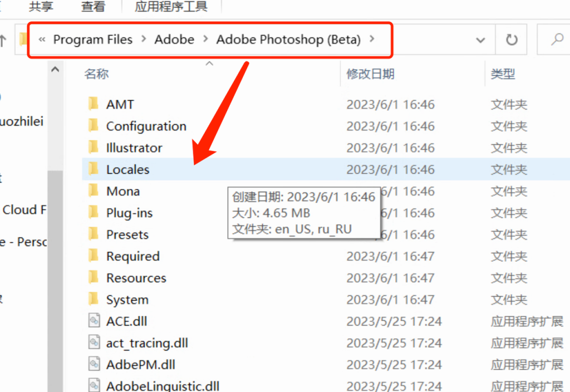This screenshot has height=392, width=570.
Task: Click the Configuration folder icon
Action: click(x=93, y=126)
